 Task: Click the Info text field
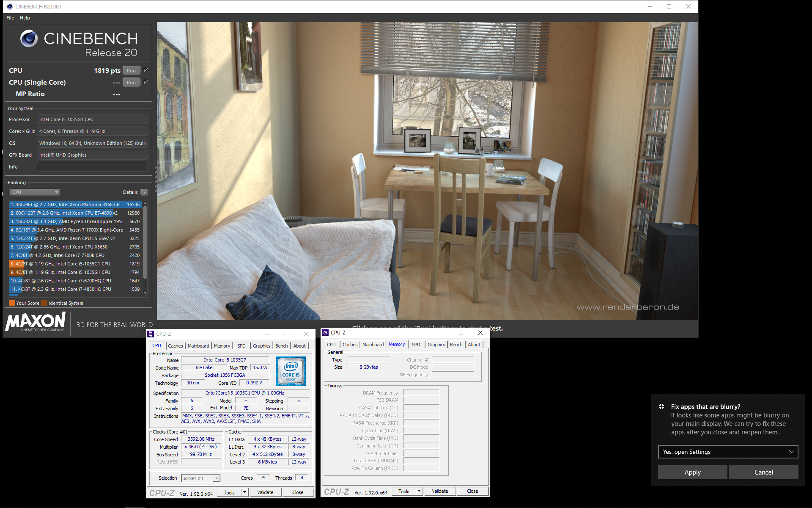[x=92, y=167]
